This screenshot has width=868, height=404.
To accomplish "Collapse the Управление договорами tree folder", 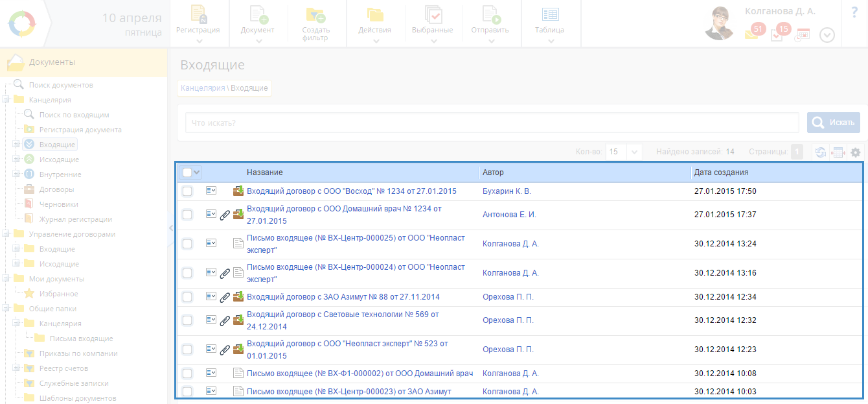I will coord(6,234).
